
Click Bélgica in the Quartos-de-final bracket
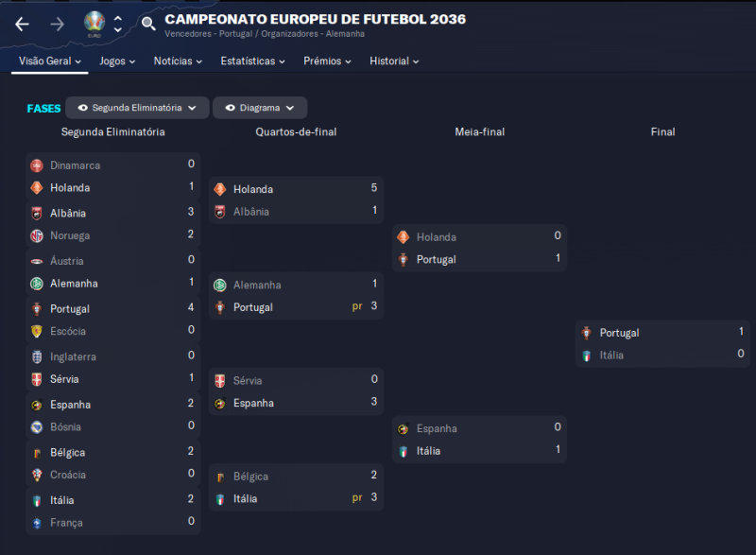click(250, 477)
